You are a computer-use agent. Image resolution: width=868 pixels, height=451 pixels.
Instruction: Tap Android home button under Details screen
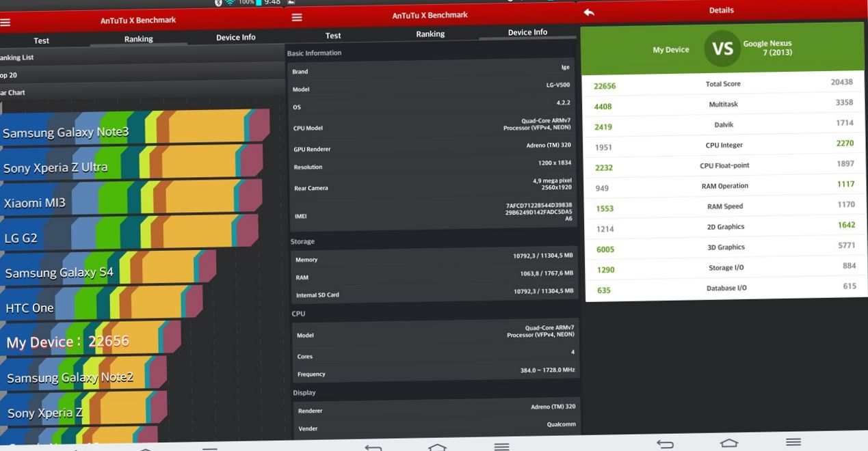(x=729, y=443)
